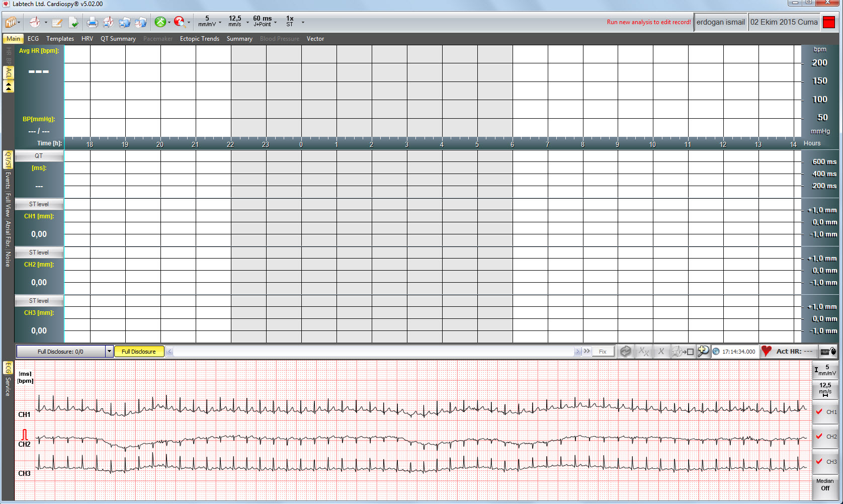Click the red square record indicator
The image size is (843, 504).
tap(829, 22)
